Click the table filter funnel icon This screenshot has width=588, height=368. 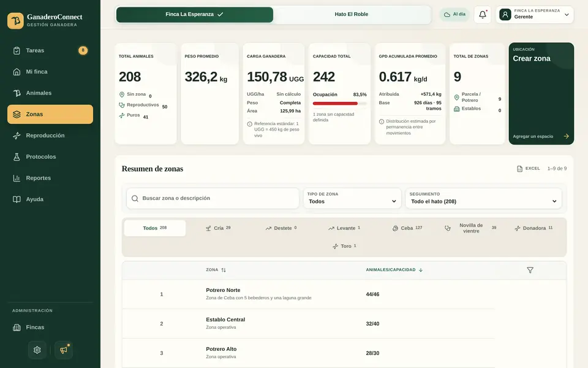pos(530,270)
